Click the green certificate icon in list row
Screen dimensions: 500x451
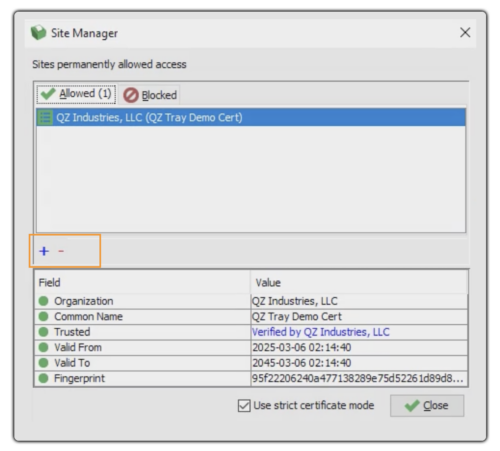(x=45, y=117)
